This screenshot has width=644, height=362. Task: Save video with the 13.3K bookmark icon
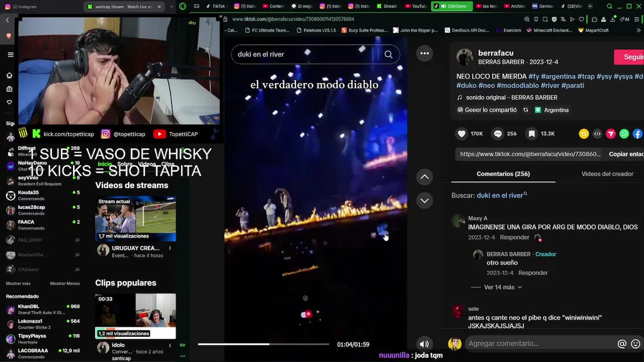[532, 134]
